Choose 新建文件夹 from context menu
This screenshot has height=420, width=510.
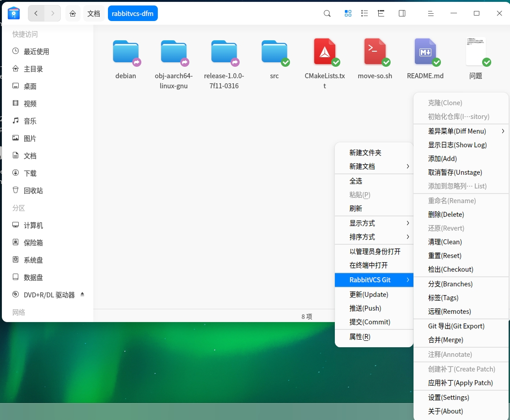(374, 152)
